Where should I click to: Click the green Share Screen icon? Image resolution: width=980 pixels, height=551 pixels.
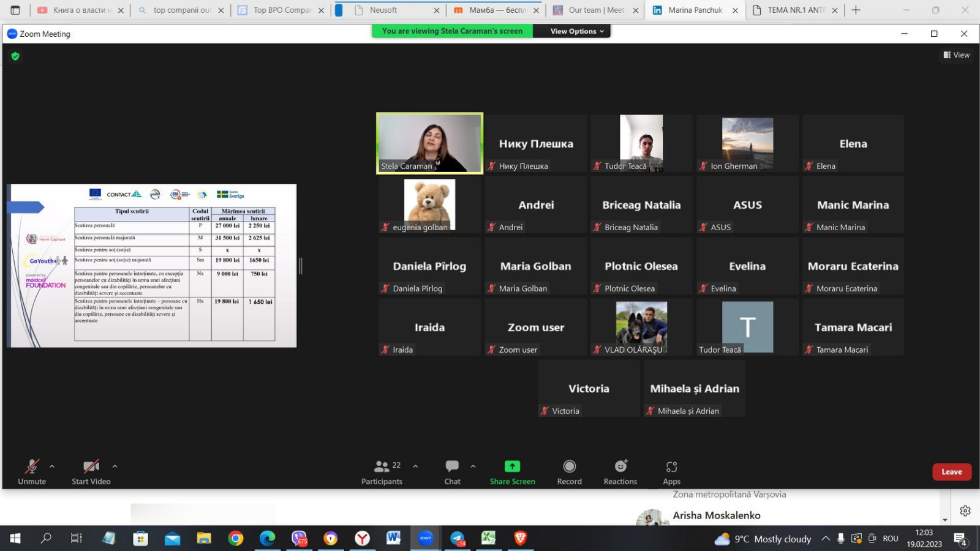(x=512, y=467)
